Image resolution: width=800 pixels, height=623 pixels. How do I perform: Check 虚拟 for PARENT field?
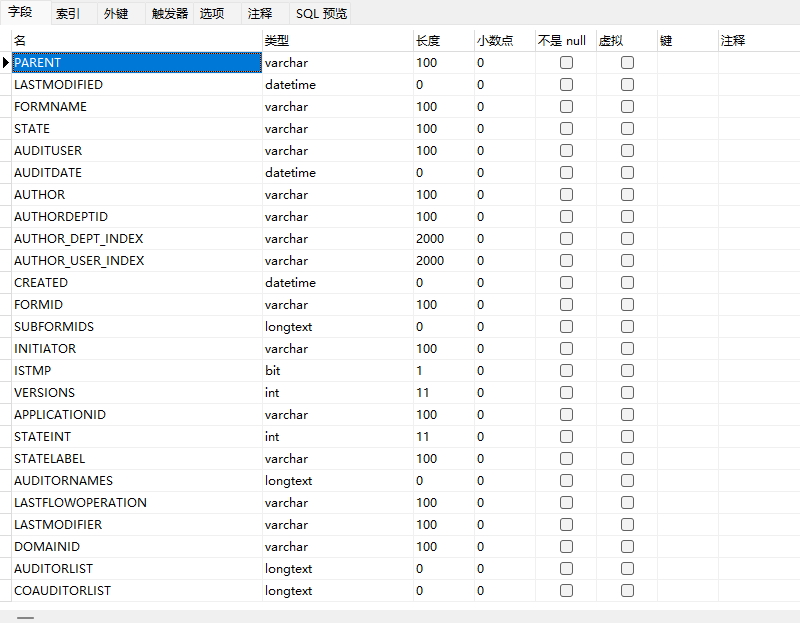(627, 63)
